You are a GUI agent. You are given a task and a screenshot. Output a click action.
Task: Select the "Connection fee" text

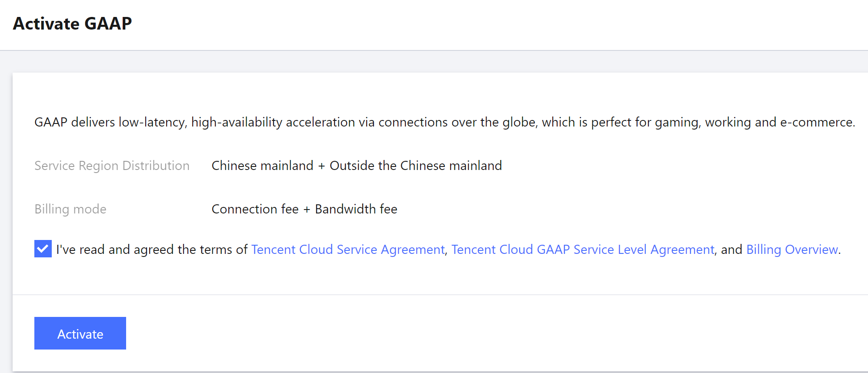pyautogui.click(x=255, y=209)
